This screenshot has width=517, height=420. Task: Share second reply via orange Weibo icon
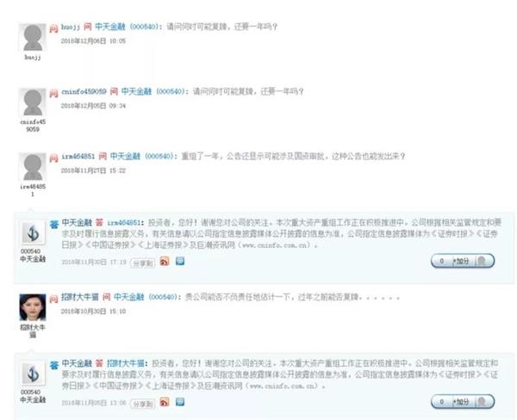(165, 402)
